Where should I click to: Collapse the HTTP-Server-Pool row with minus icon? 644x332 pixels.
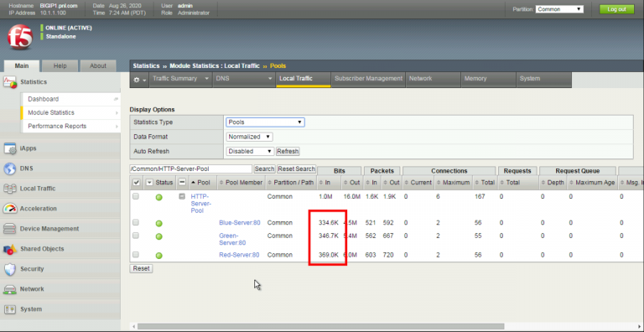pos(182,196)
